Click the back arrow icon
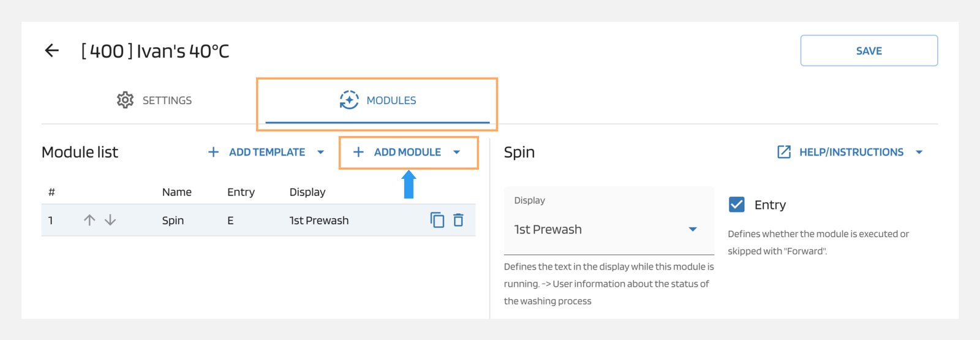The width and height of the screenshot is (980, 340). click(x=52, y=50)
